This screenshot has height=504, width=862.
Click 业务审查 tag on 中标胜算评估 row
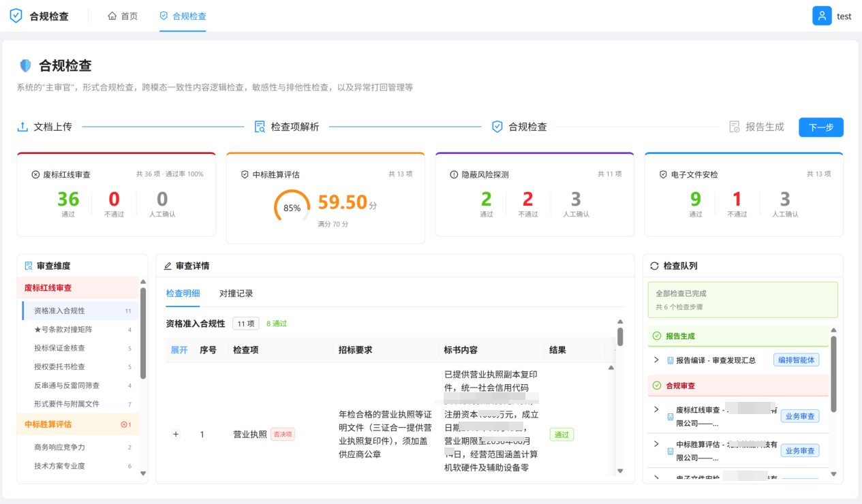[800, 450]
